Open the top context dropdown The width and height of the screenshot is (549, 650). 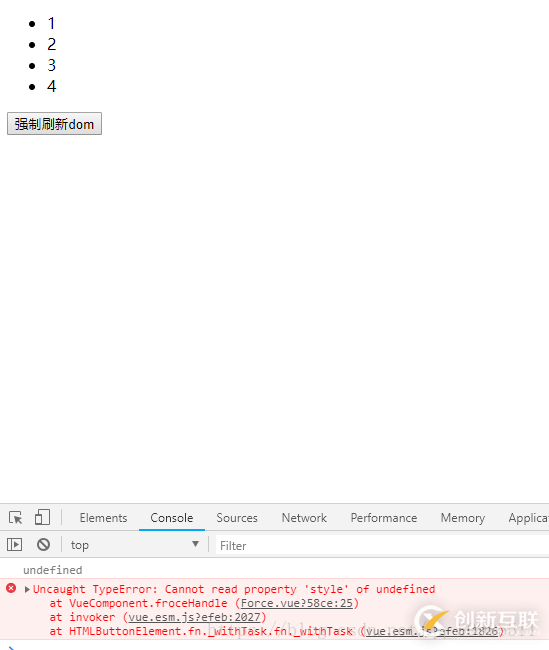pyautogui.click(x=135, y=545)
